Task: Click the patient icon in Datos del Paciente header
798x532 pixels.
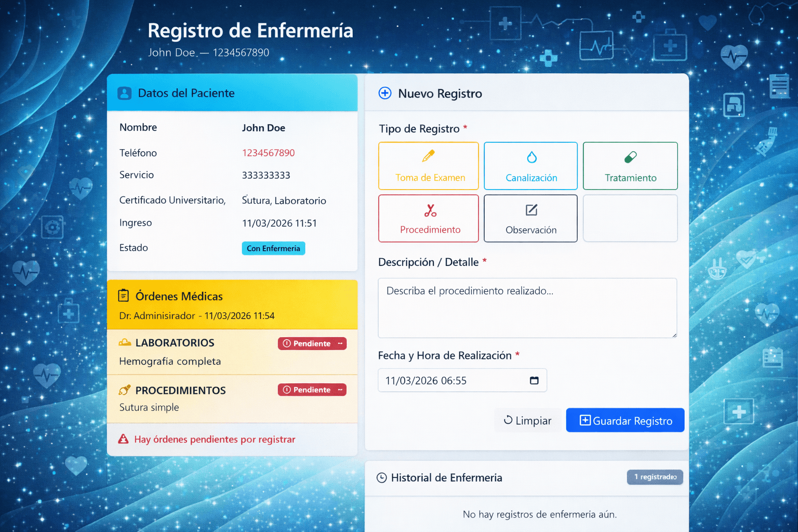Action: (x=124, y=93)
